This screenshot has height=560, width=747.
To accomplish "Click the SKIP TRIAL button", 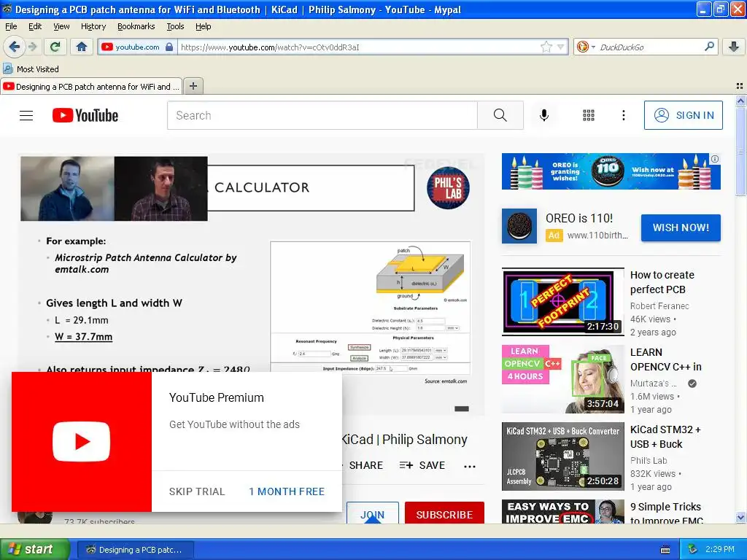I will pyautogui.click(x=197, y=491).
